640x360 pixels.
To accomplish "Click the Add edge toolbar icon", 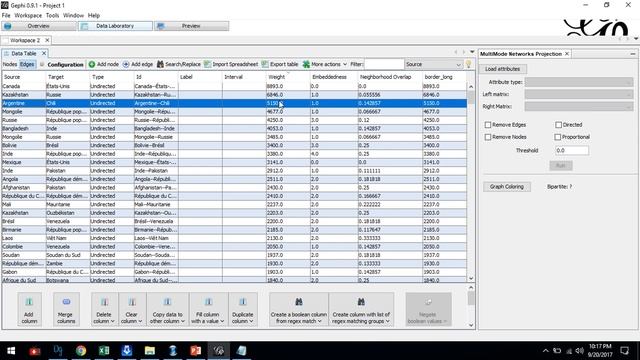I will pos(126,64).
